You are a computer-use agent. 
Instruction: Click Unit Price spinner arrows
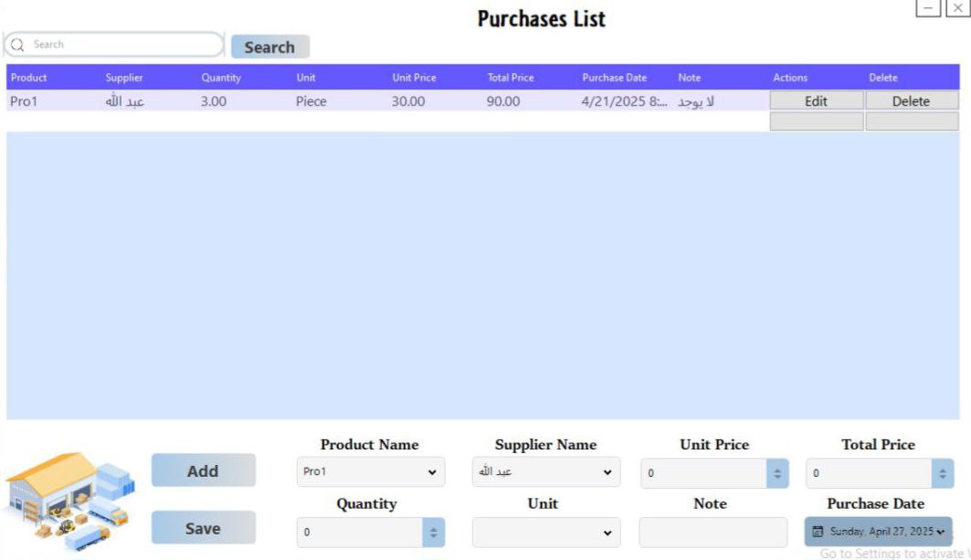(x=777, y=473)
